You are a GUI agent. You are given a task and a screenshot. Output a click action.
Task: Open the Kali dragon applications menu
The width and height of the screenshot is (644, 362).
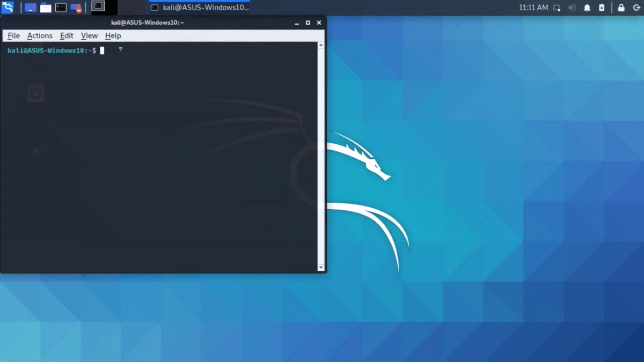[8, 8]
